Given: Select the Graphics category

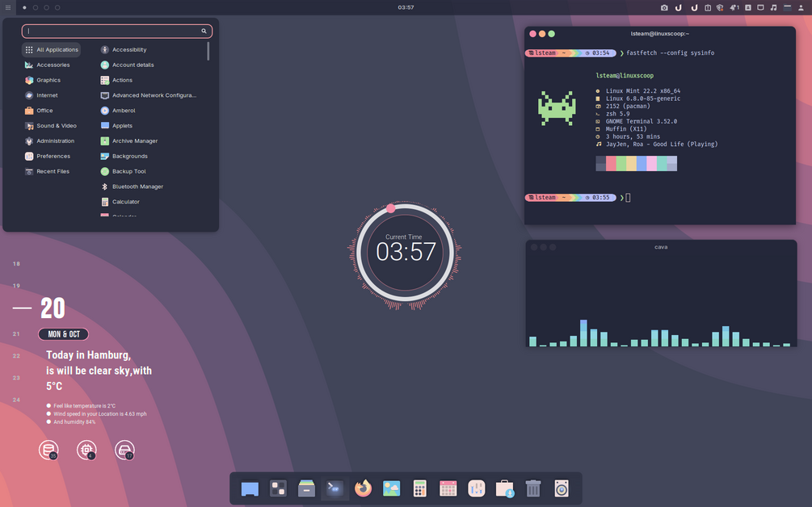Looking at the screenshot, I should click(43, 80).
